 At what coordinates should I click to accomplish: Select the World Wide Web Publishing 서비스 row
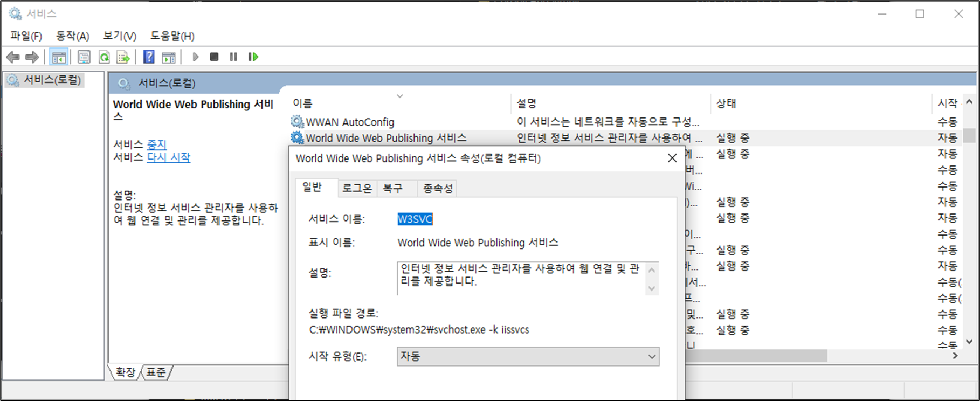[626, 138]
